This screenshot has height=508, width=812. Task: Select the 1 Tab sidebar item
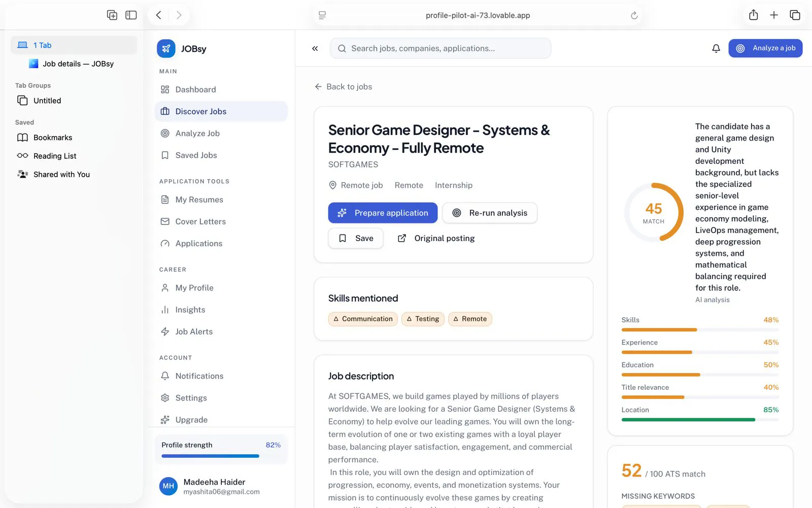click(74, 45)
